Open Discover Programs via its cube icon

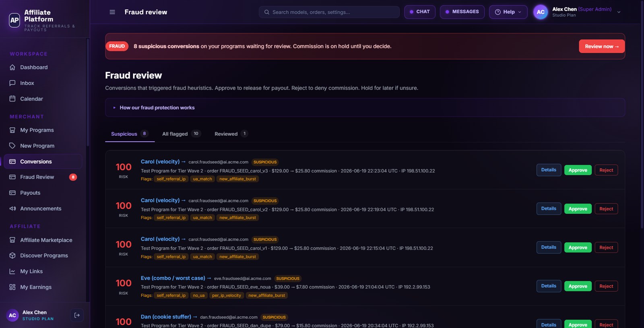12,256
